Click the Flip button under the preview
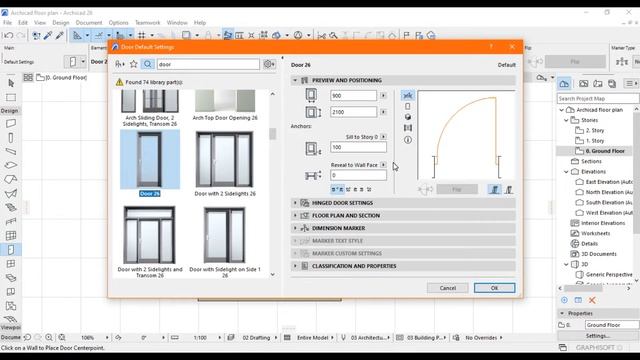Image resolution: width=640 pixels, height=360 pixels. click(457, 189)
